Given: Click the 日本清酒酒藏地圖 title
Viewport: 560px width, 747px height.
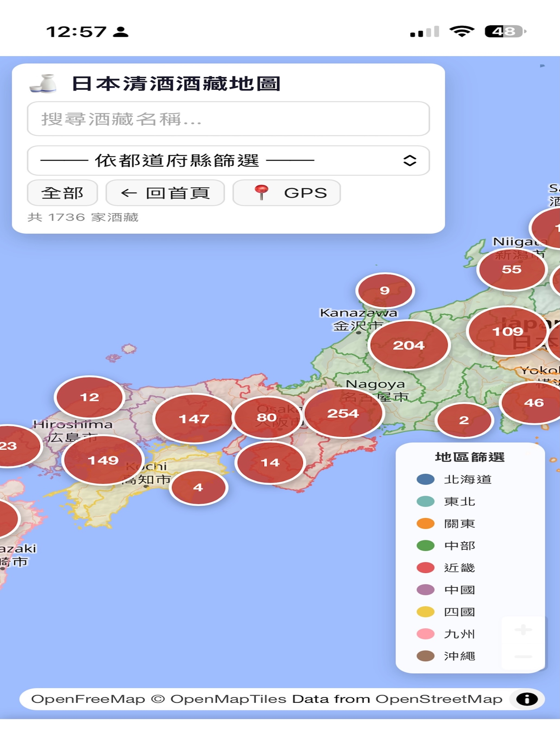Looking at the screenshot, I should (176, 84).
